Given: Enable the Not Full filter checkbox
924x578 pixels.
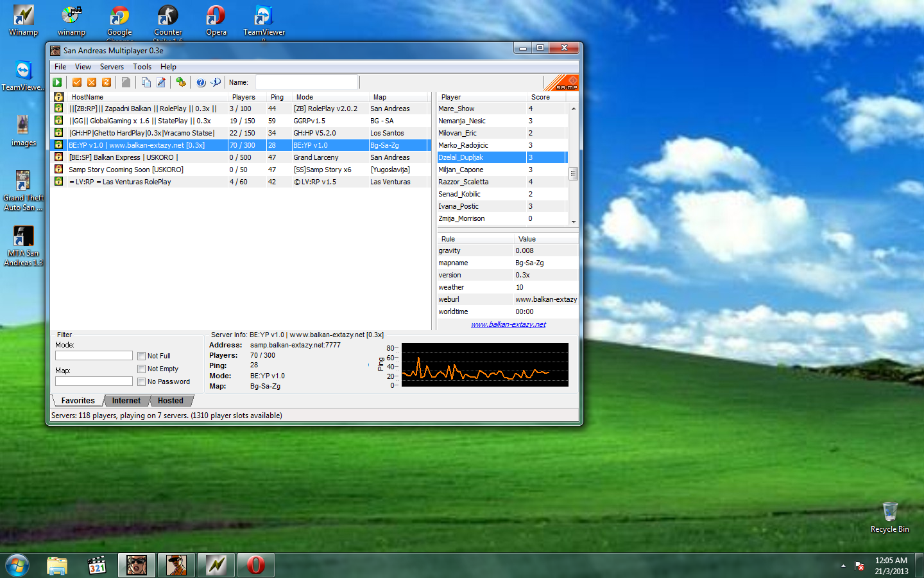Looking at the screenshot, I should click(x=141, y=356).
